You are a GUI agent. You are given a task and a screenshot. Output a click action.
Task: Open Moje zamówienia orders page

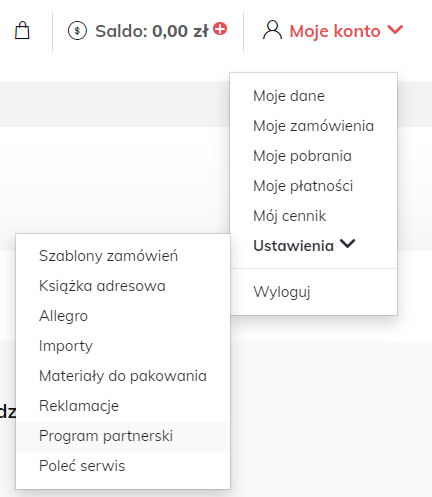(x=313, y=126)
